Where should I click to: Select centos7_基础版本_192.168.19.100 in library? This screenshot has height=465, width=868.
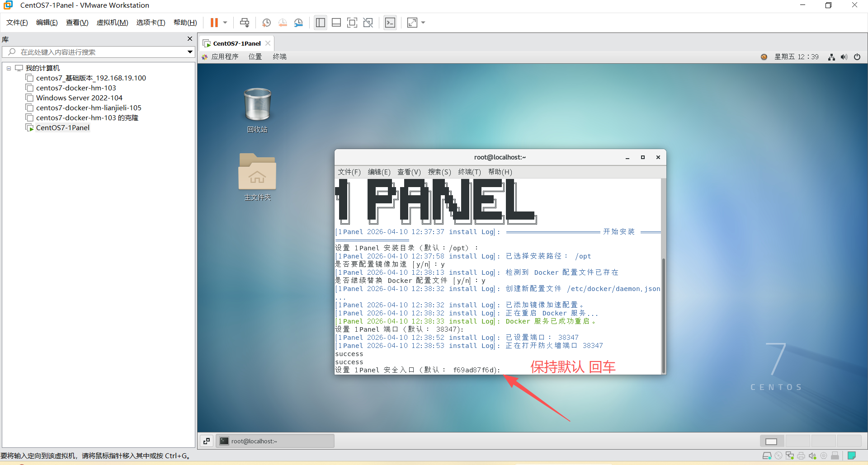[x=91, y=78]
